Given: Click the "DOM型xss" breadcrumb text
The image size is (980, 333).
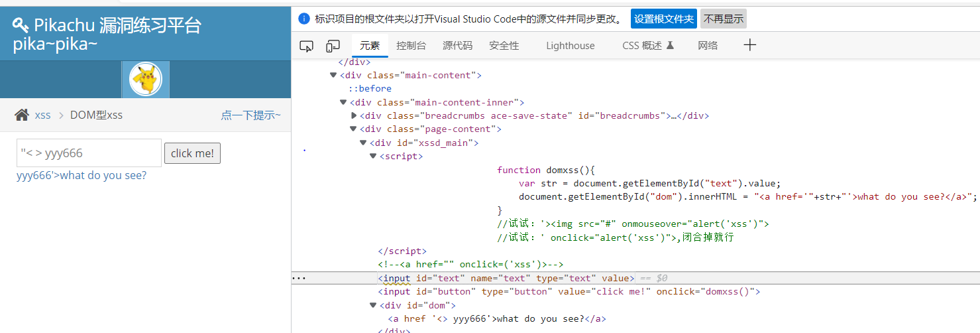Looking at the screenshot, I should (96, 115).
